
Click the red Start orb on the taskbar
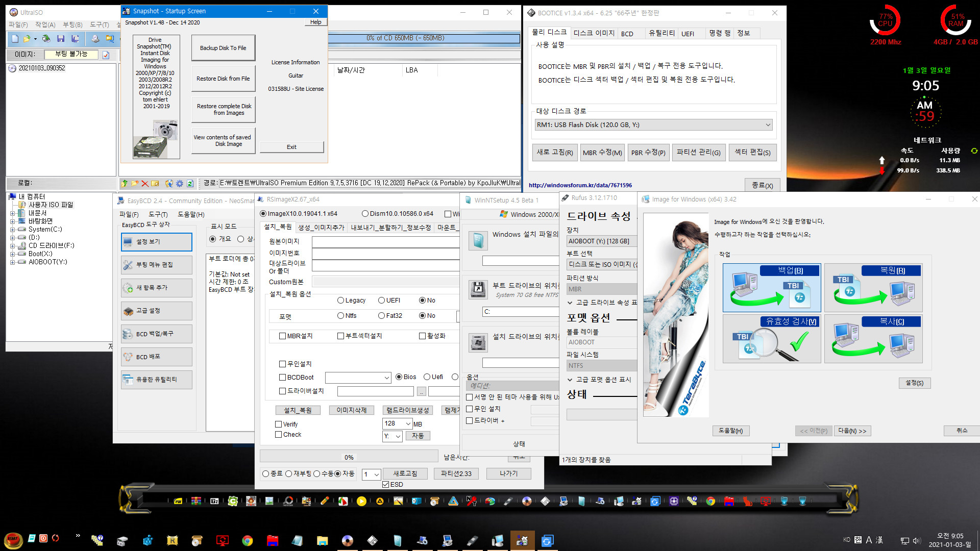pos(13,540)
